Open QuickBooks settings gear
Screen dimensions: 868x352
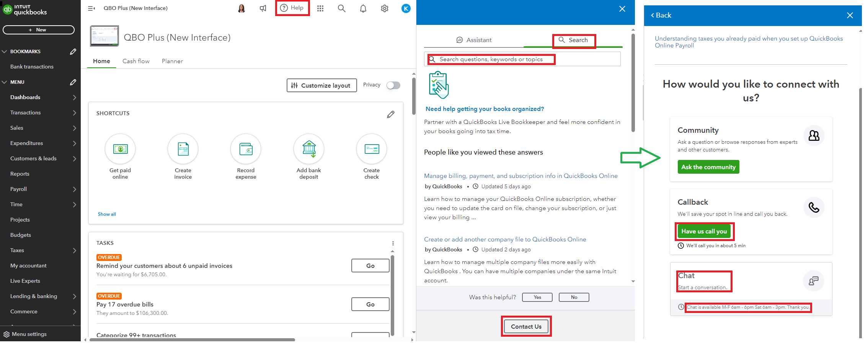point(384,8)
